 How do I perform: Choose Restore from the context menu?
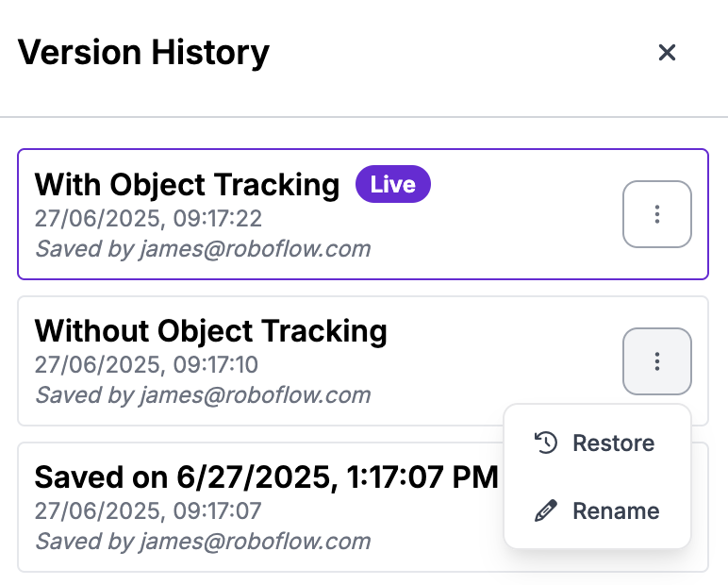613,443
